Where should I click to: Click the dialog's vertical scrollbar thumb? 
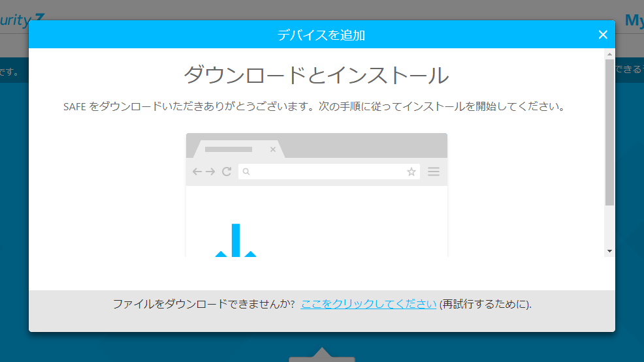pos(609,130)
